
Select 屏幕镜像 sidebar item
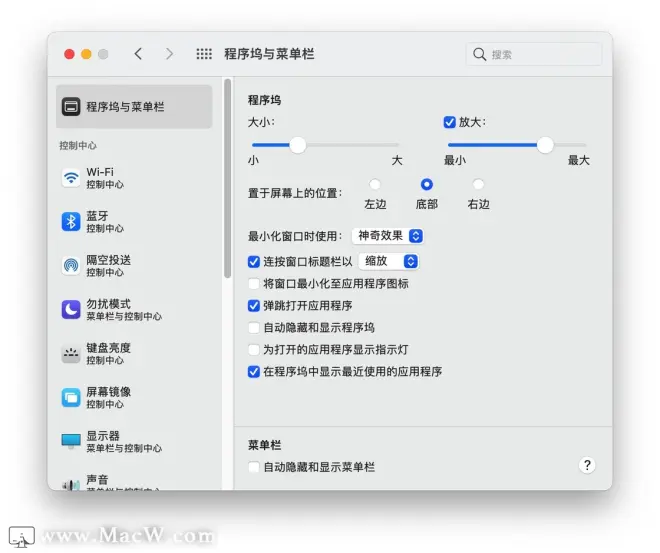click(134, 397)
